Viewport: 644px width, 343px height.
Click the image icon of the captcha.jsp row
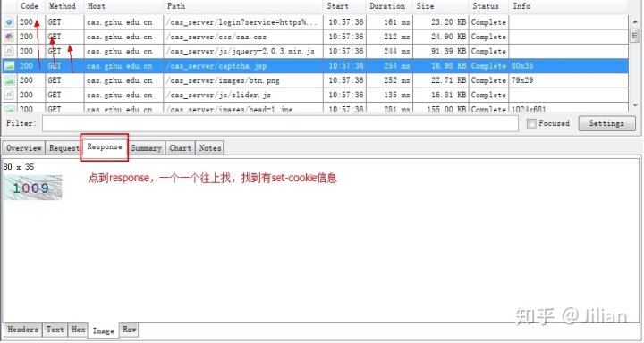[9, 65]
